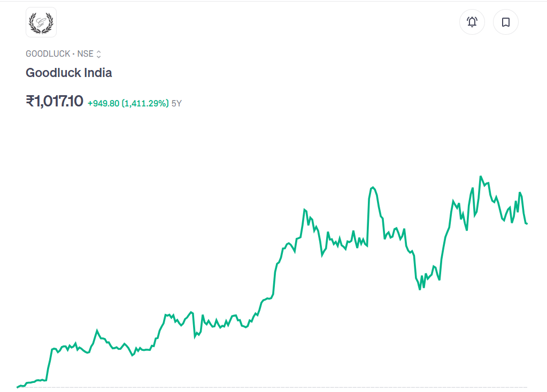Click the Goodluck India company title
Image resolution: width=547 pixels, height=392 pixels.
tap(69, 73)
